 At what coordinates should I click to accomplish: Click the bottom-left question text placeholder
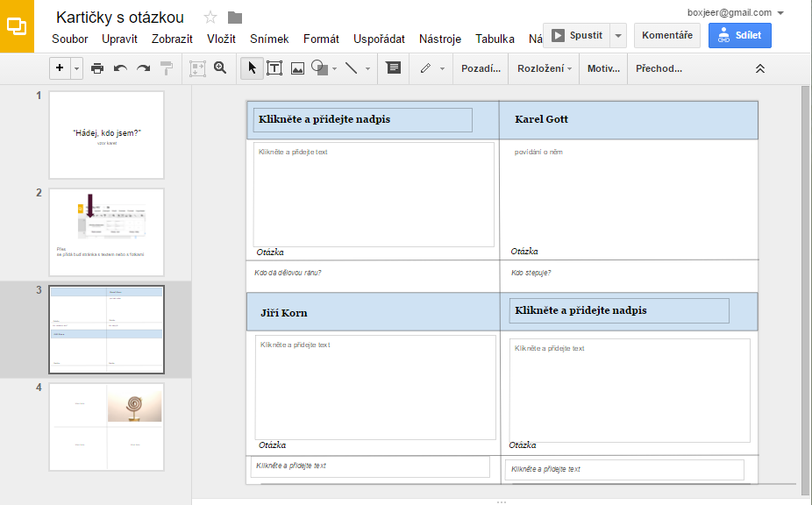click(370, 466)
